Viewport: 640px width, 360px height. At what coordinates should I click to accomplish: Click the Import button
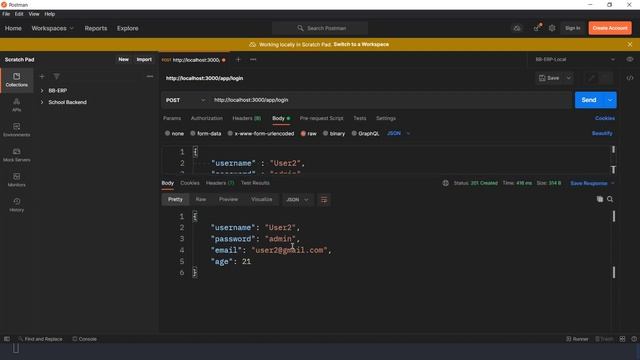pyautogui.click(x=144, y=60)
